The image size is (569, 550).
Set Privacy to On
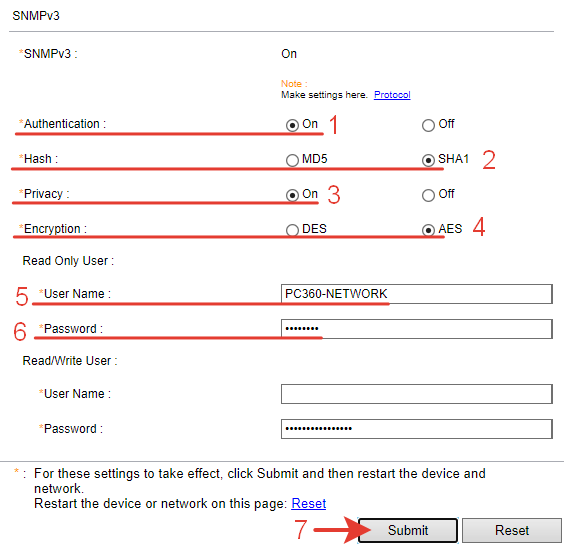click(x=292, y=195)
